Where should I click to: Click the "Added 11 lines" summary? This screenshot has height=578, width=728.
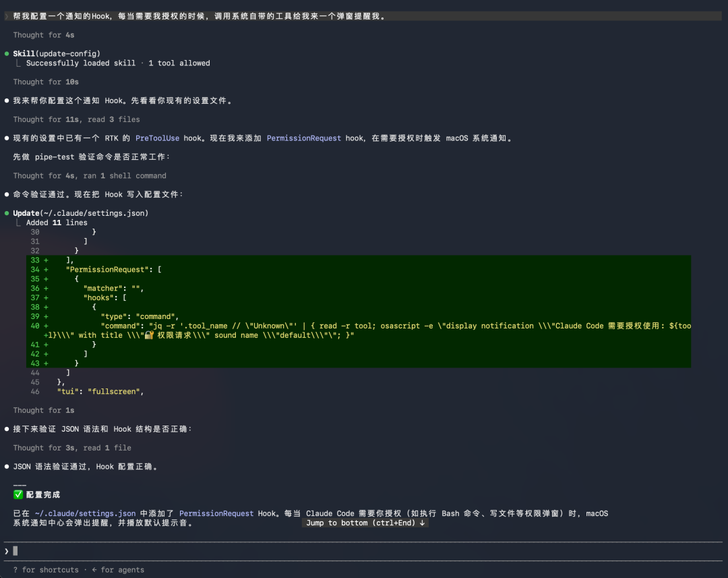(57, 223)
